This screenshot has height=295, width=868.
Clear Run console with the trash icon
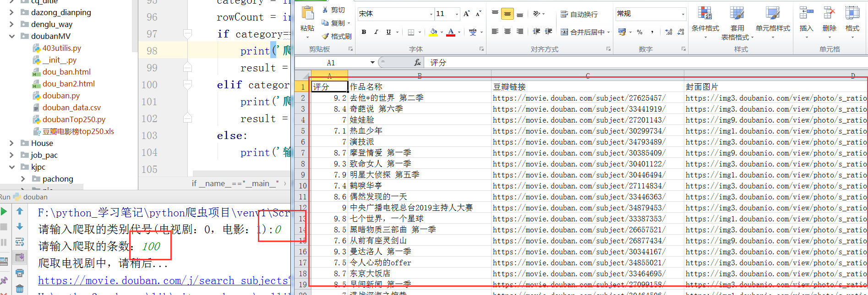click(x=20, y=289)
